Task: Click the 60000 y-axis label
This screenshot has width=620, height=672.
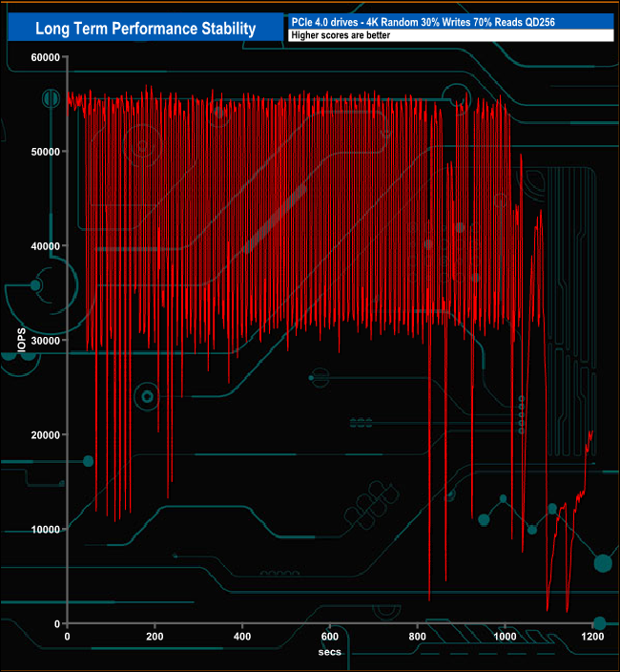Action: point(46,58)
